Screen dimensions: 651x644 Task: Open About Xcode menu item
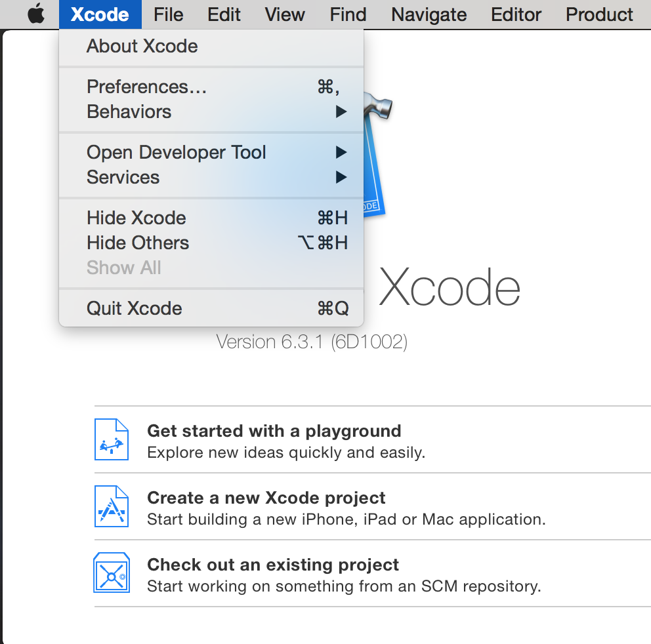(142, 47)
